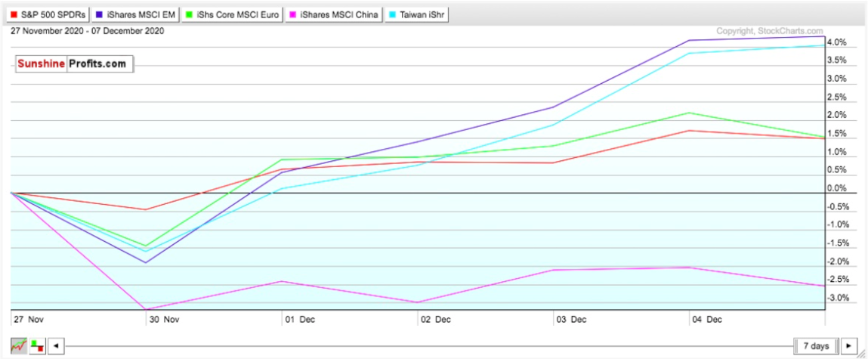Click the '2.0%' axis label
The image size is (868, 359).
click(838, 115)
